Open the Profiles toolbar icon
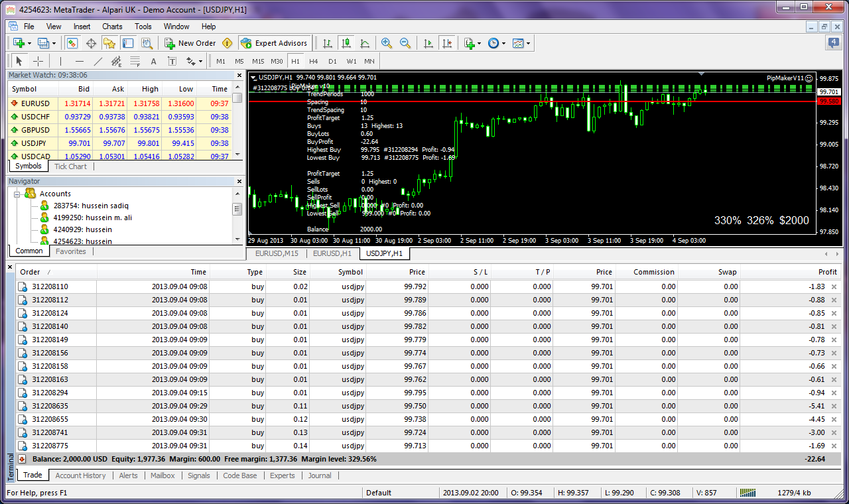849x504 pixels. (44, 43)
